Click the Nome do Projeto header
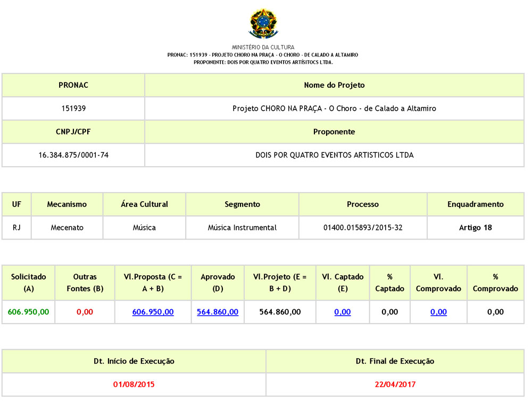 pyautogui.click(x=334, y=85)
